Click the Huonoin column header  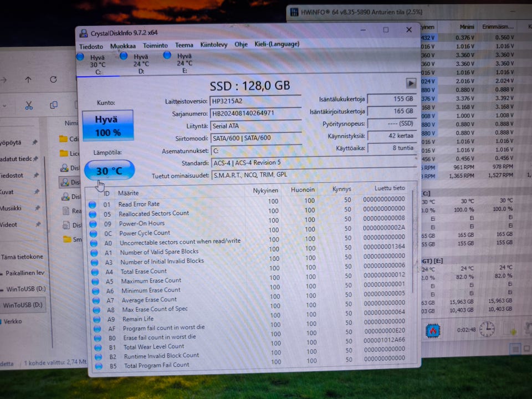click(x=303, y=190)
